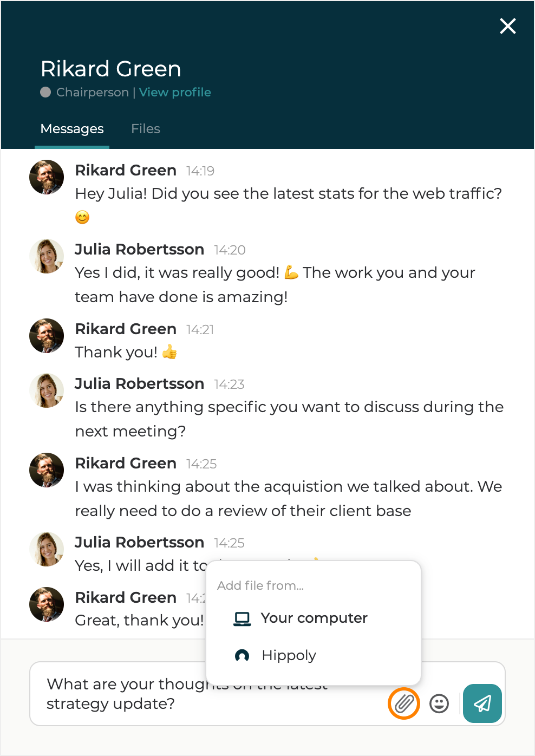Image resolution: width=535 pixels, height=756 pixels.
Task: Send message with paper plane button
Action: point(482,703)
